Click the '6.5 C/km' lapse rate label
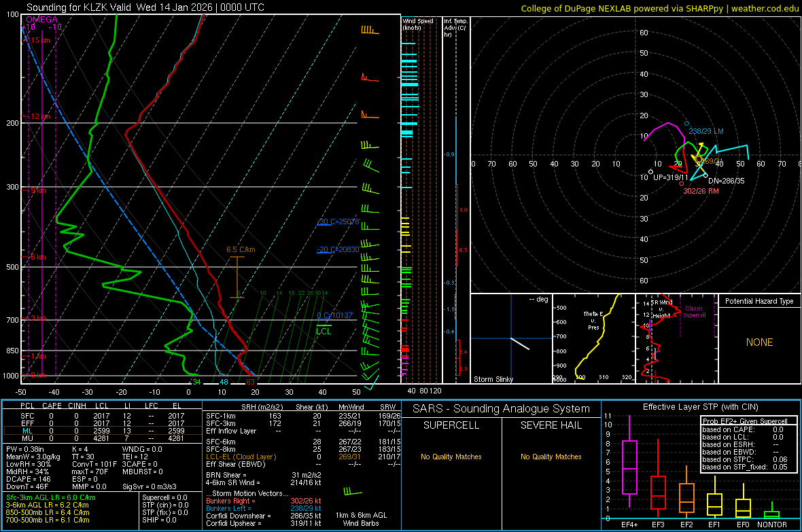Image resolution: width=802 pixels, height=532 pixels. [241, 249]
